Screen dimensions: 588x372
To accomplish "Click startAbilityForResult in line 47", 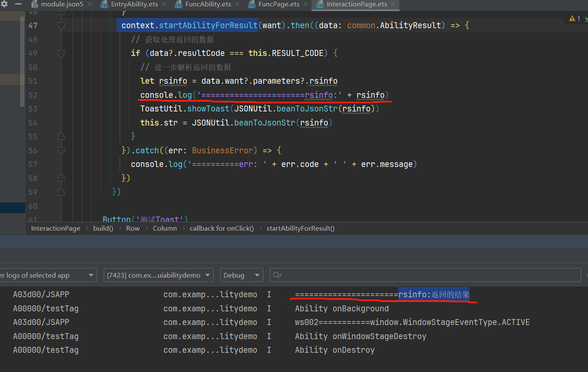I will [x=208, y=26].
